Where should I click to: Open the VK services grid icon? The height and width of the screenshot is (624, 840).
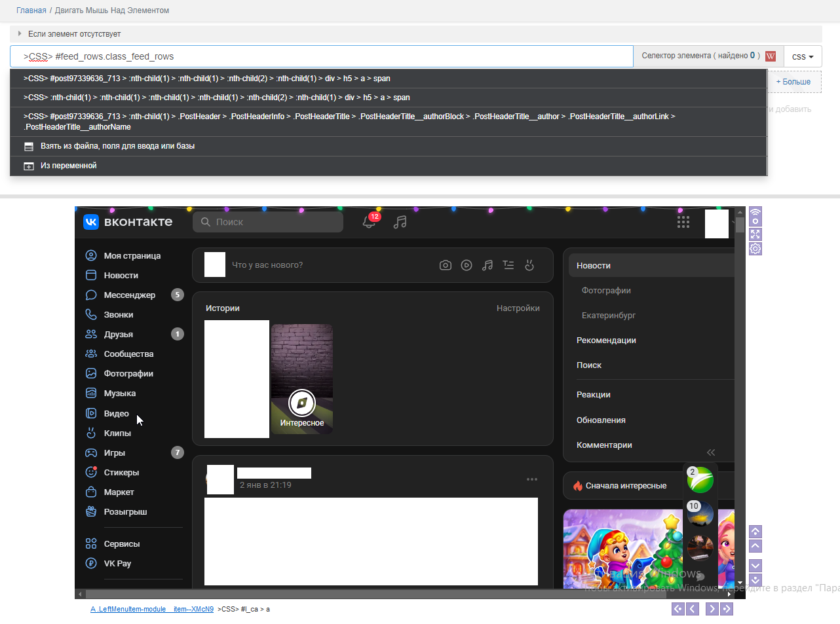click(x=683, y=222)
